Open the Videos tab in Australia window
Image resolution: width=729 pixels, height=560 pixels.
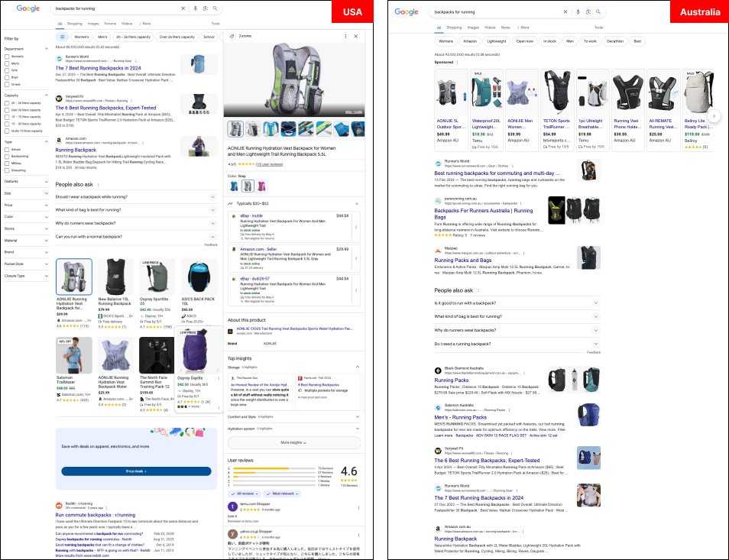(490, 28)
